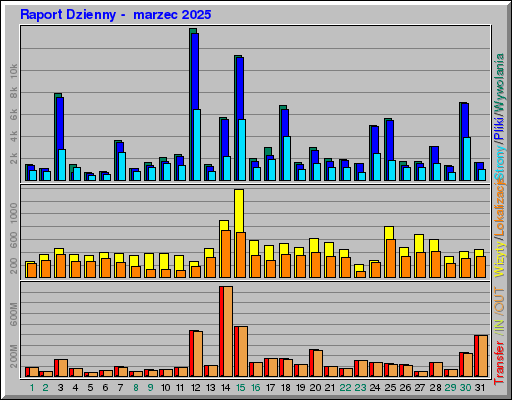Click day label 28 on the axis
512x400 pixels.
click(x=435, y=388)
